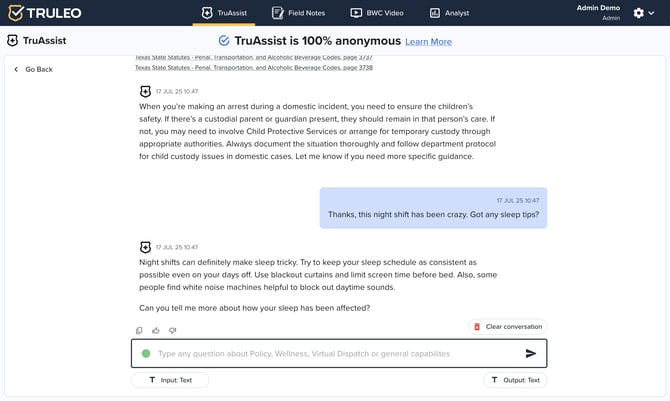Toggle the Input: Text mode
The image size is (670, 401).
pos(170,380)
